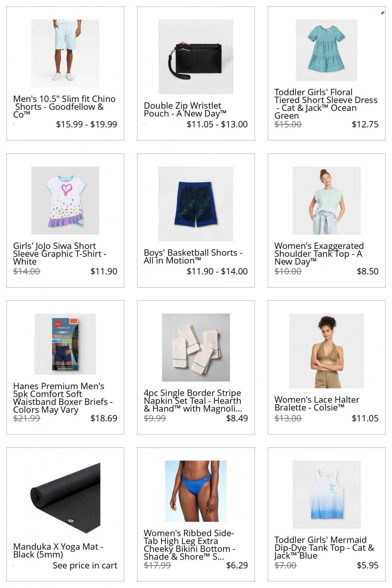Click 'See price in cart' for yoga mat
Screen dimensions: 392x588
[x=85, y=565]
